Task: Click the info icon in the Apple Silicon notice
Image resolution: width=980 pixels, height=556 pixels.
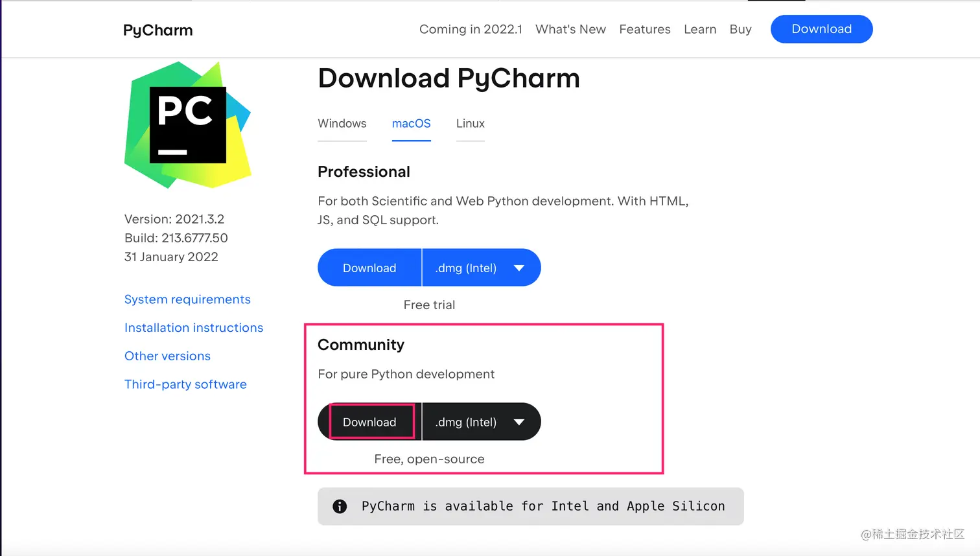Action: coord(340,506)
